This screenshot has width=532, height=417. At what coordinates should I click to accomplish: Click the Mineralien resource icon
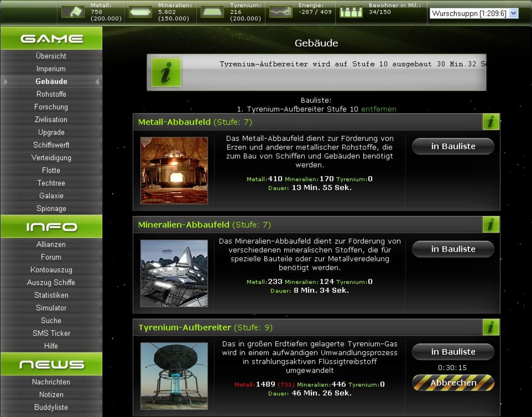point(140,12)
